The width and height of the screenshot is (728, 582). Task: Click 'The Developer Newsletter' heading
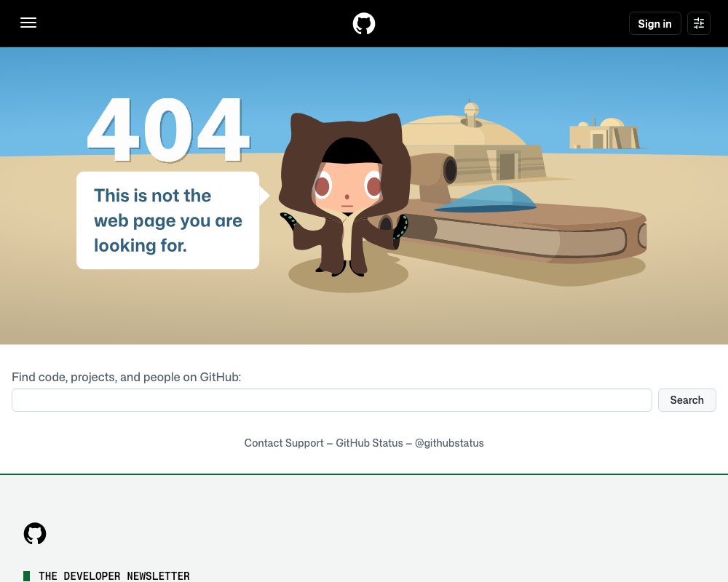tap(114, 576)
